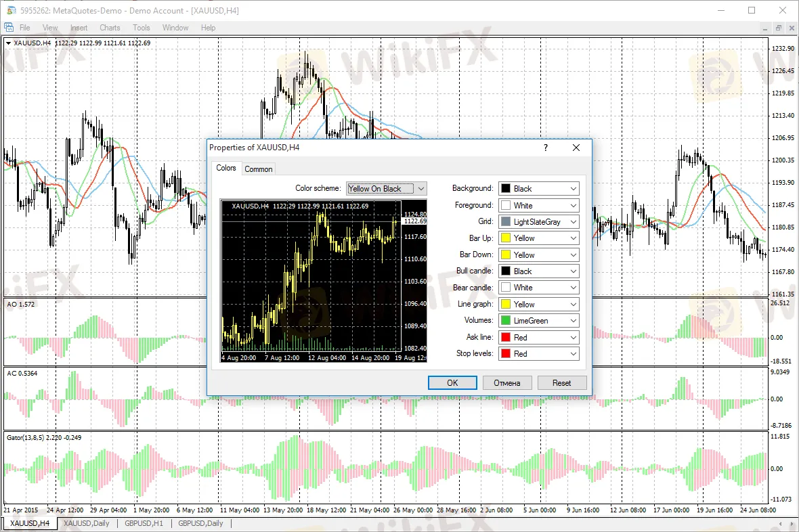Switch to the Common tab in Properties dialog

pos(259,169)
